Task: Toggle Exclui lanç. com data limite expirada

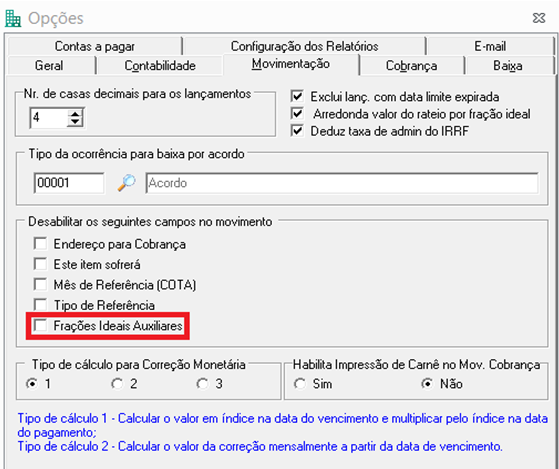Action: (x=297, y=96)
